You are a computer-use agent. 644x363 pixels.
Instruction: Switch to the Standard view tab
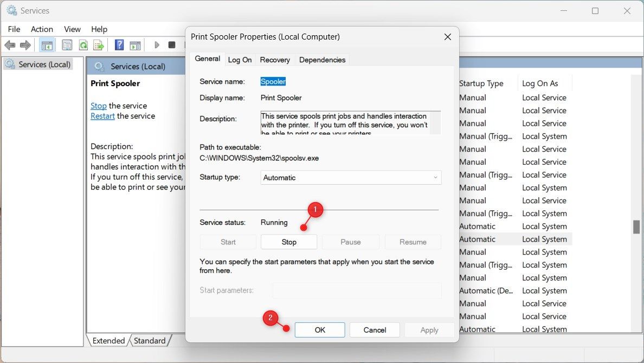(x=150, y=341)
